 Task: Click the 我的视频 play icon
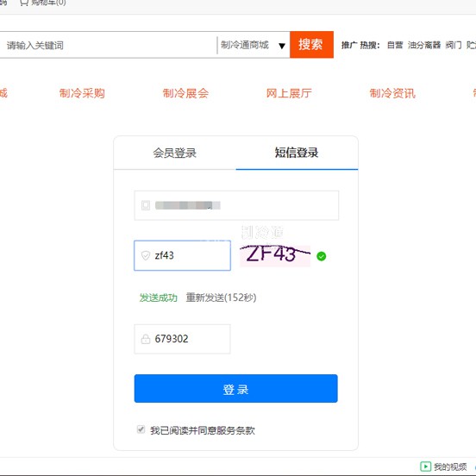point(425,467)
